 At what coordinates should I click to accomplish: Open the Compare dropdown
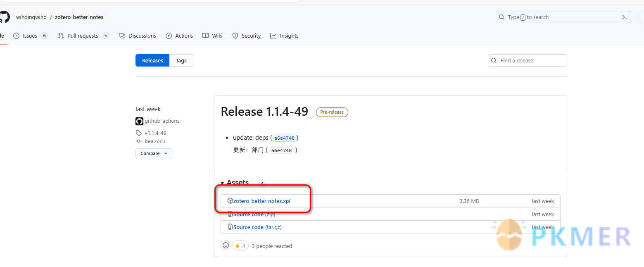[154, 153]
